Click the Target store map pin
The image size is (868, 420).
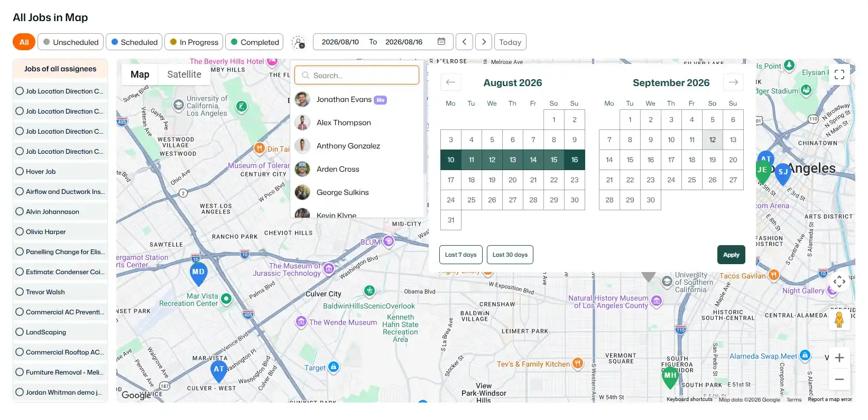click(x=334, y=367)
